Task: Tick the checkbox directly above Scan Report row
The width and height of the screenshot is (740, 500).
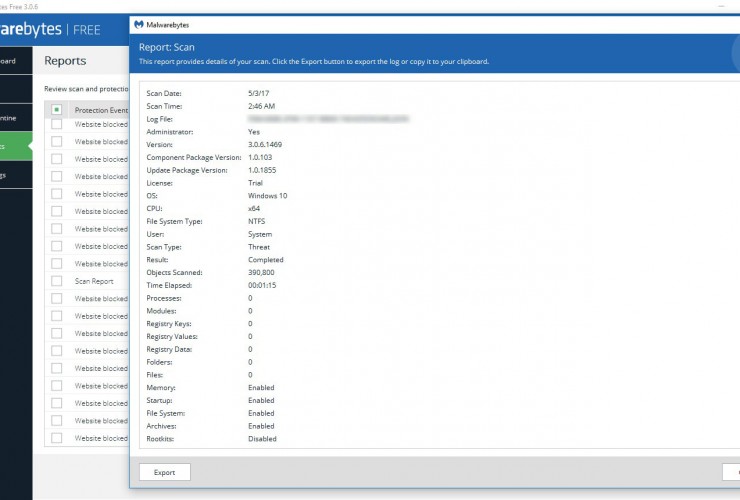Action: 57,264
